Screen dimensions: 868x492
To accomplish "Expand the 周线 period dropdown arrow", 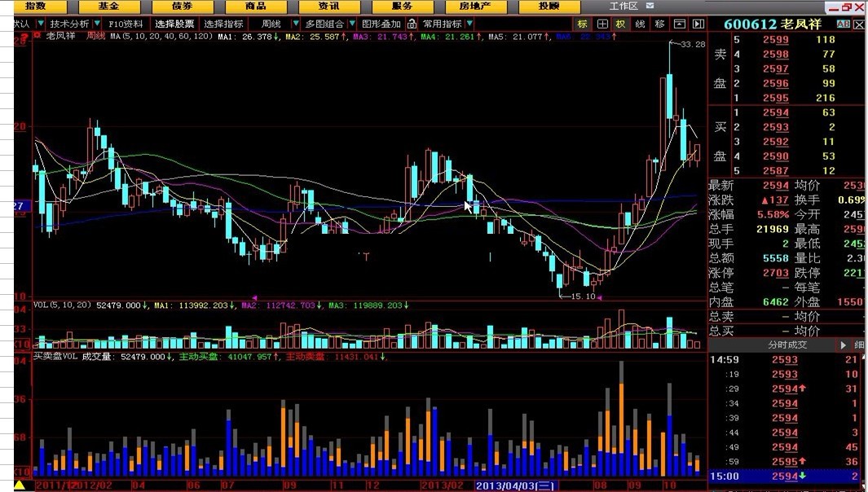I will coord(296,24).
